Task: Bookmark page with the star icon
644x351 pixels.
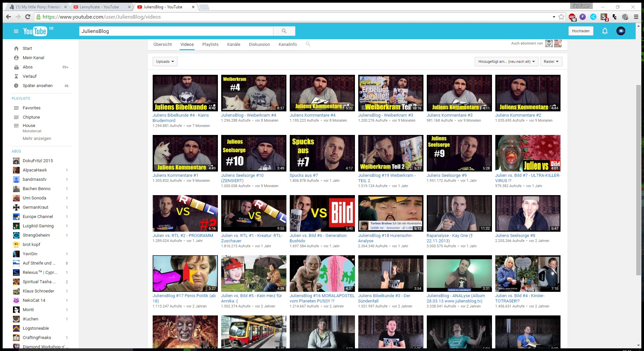Action: (562, 17)
